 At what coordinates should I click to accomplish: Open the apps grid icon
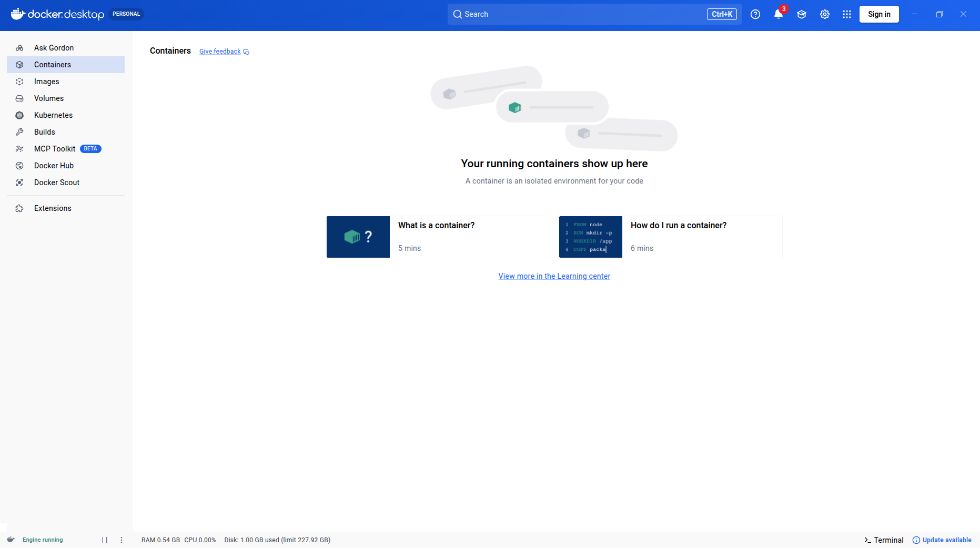click(846, 14)
